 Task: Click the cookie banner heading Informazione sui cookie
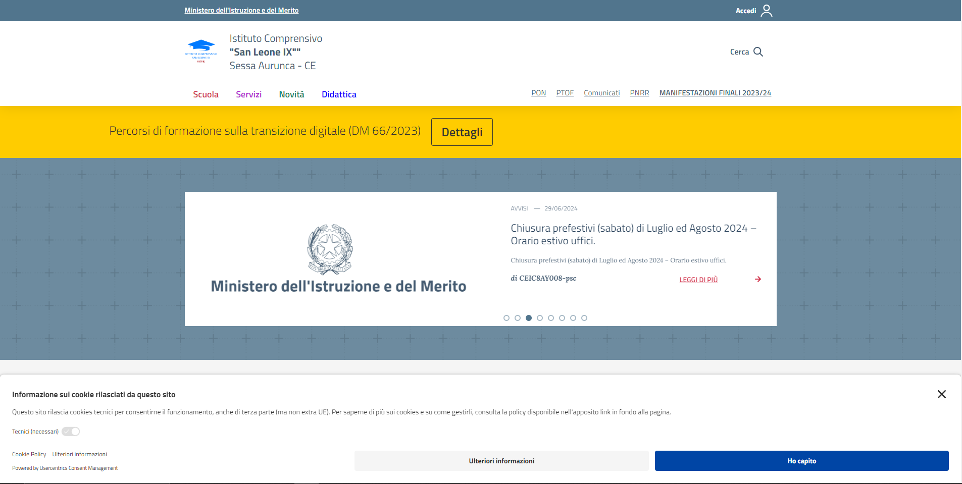pos(94,394)
